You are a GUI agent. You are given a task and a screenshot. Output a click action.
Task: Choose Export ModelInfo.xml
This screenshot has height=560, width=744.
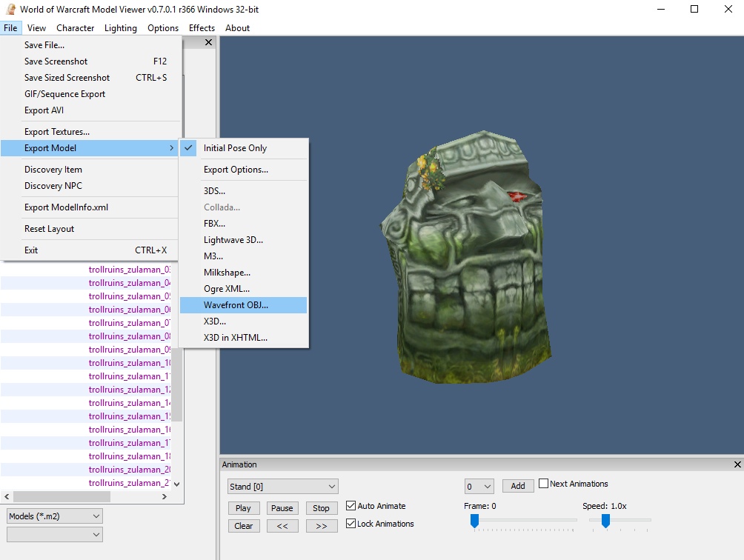click(x=89, y=207)
